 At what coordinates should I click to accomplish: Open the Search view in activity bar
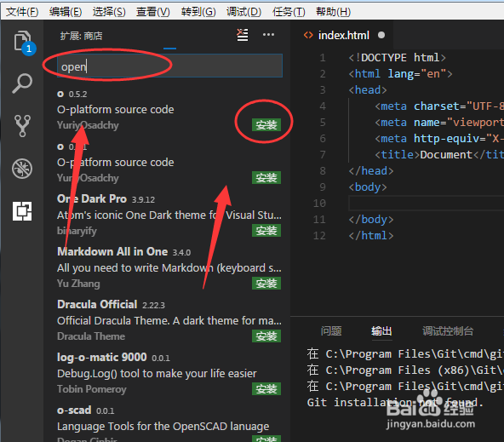[x=22, y=83]
